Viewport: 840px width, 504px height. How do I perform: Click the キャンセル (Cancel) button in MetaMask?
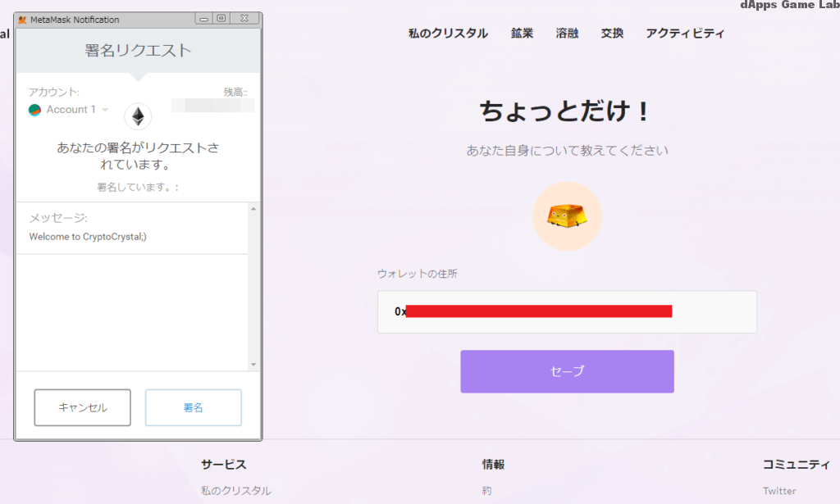tap(82, 407)
